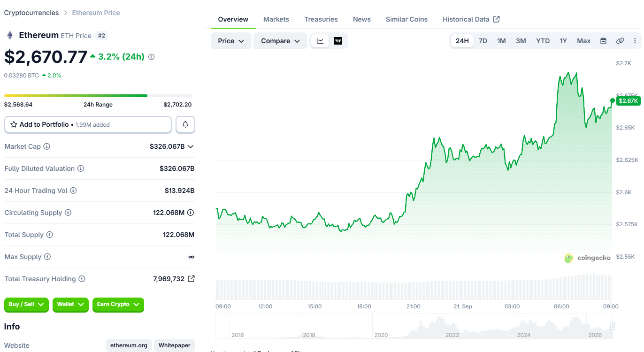Click the $2,670.77 price value
The image size is (644, 352).
click(x=46, y=57)
